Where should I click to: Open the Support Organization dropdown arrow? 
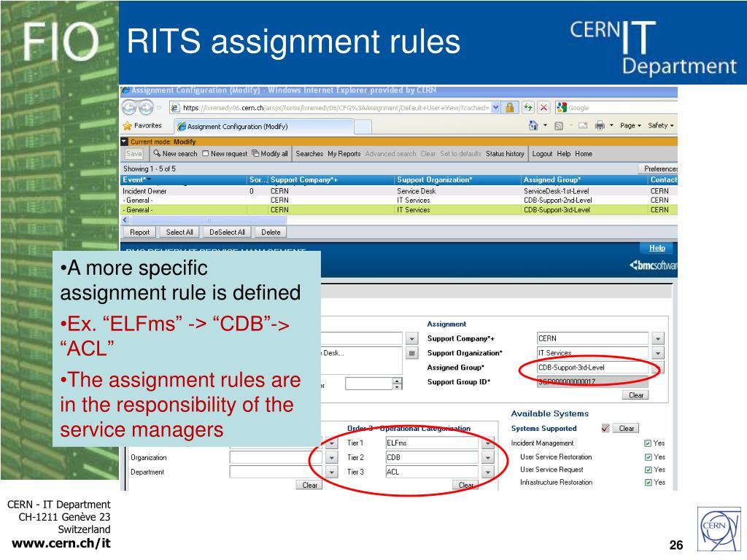(x=657, y=354)
